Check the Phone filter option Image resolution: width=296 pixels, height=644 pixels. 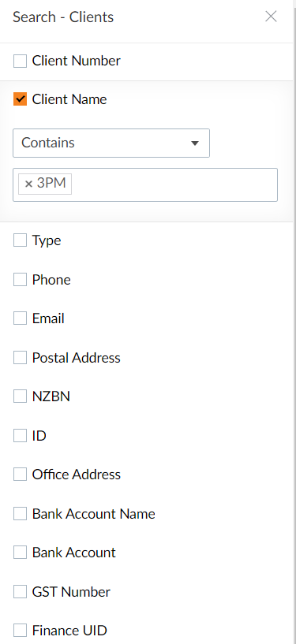tap(20, 280)
